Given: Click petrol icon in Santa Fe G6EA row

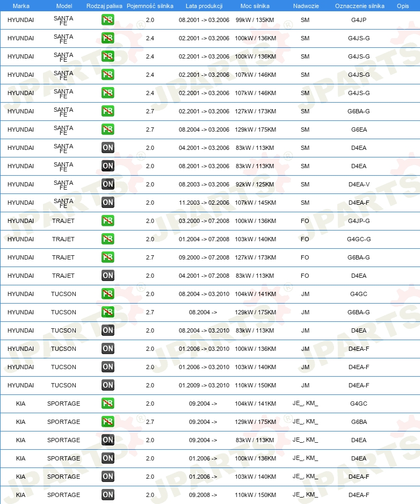Looking at the screenshot, I should click(x=107, y=129).
